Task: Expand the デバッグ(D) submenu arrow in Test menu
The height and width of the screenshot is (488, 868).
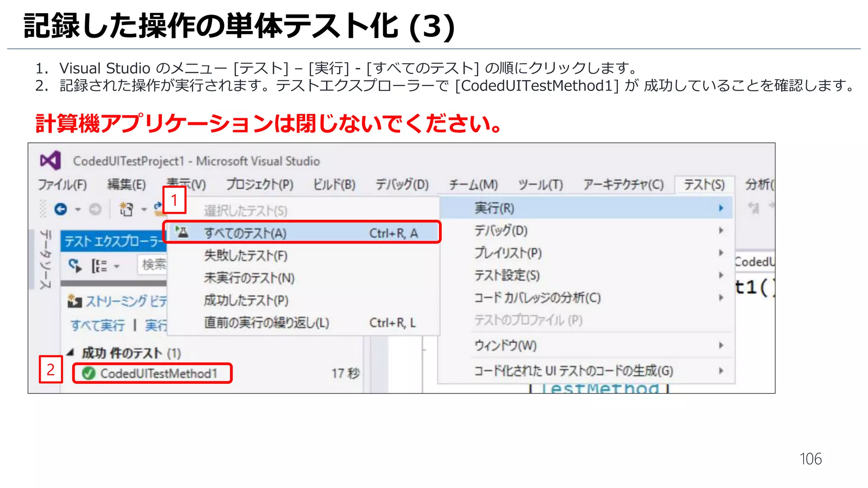Action: click(x=721, y=230)
